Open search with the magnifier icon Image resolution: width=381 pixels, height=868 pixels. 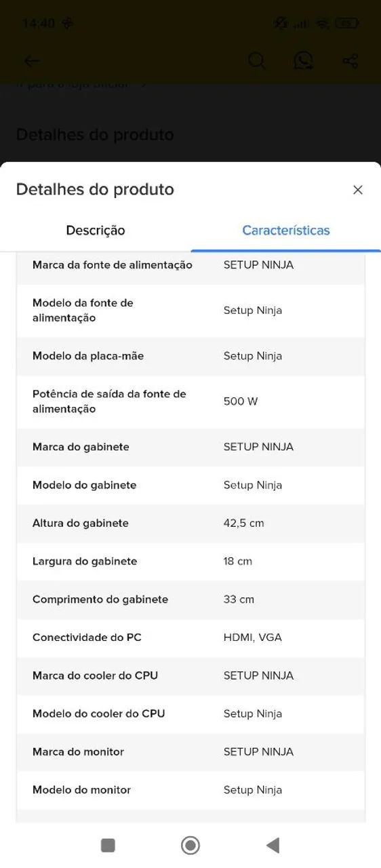(x=256, y=61)
